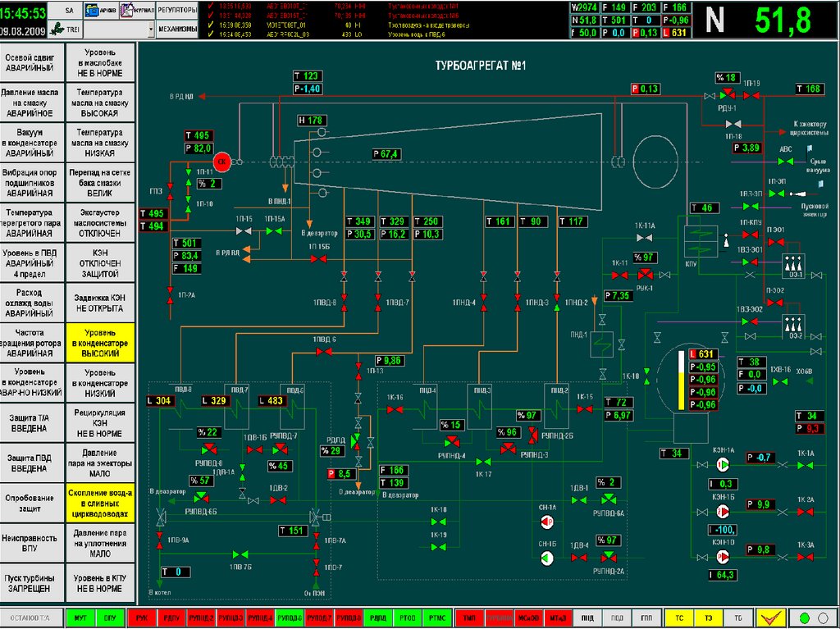Click the КЭН-1А pump symbol

[723, 465]
